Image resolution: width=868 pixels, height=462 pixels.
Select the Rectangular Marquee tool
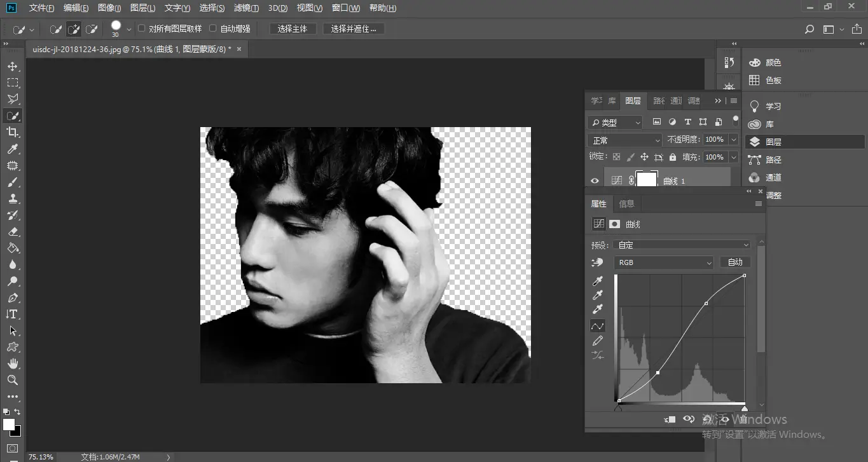coord(13,83)
